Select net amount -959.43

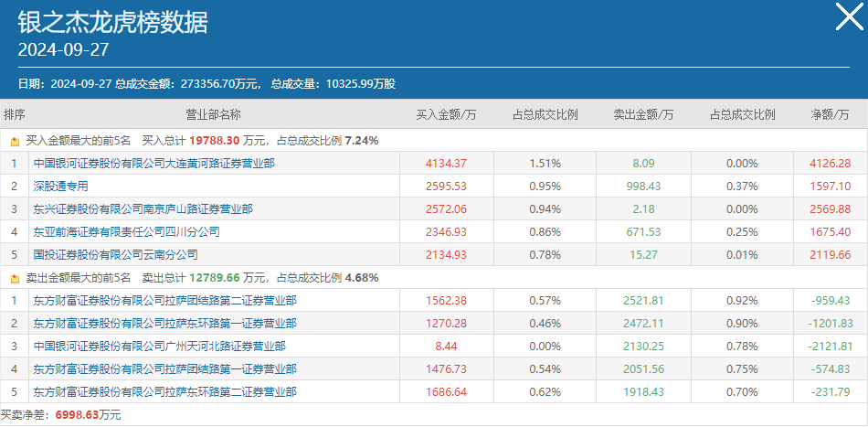(830, 301)
